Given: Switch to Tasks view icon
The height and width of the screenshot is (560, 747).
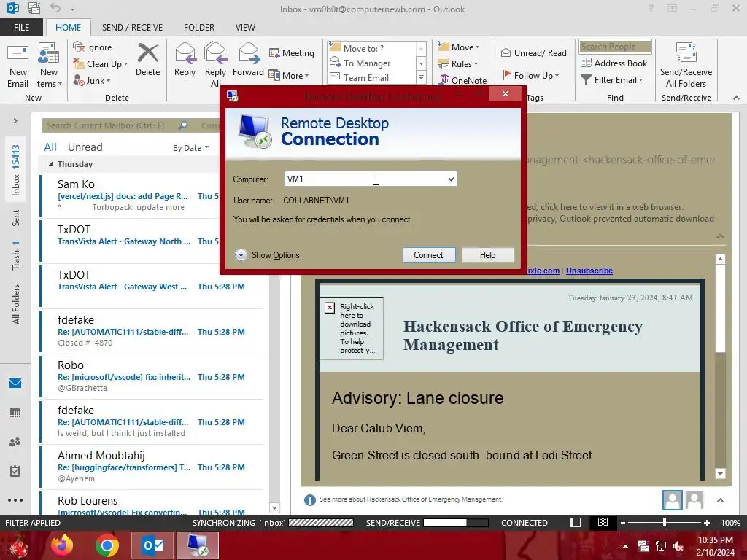Looking at the screenshot, I should click(x=15, y=471).
